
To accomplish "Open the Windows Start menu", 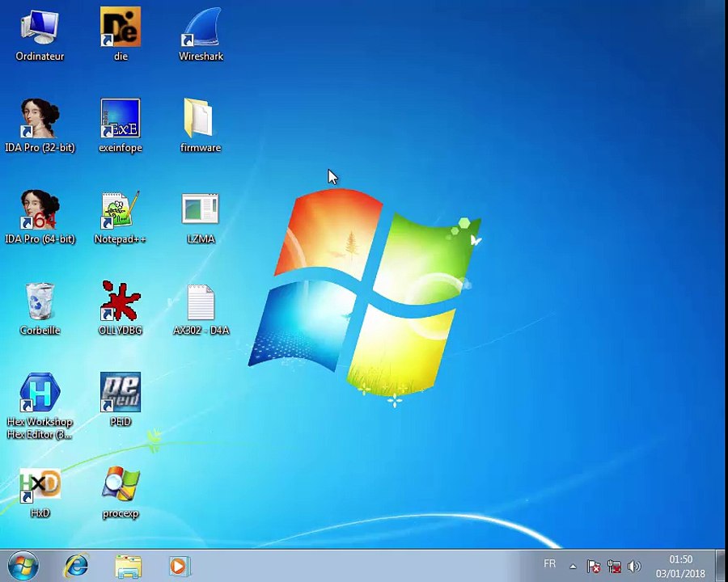I will pos(23,566).
